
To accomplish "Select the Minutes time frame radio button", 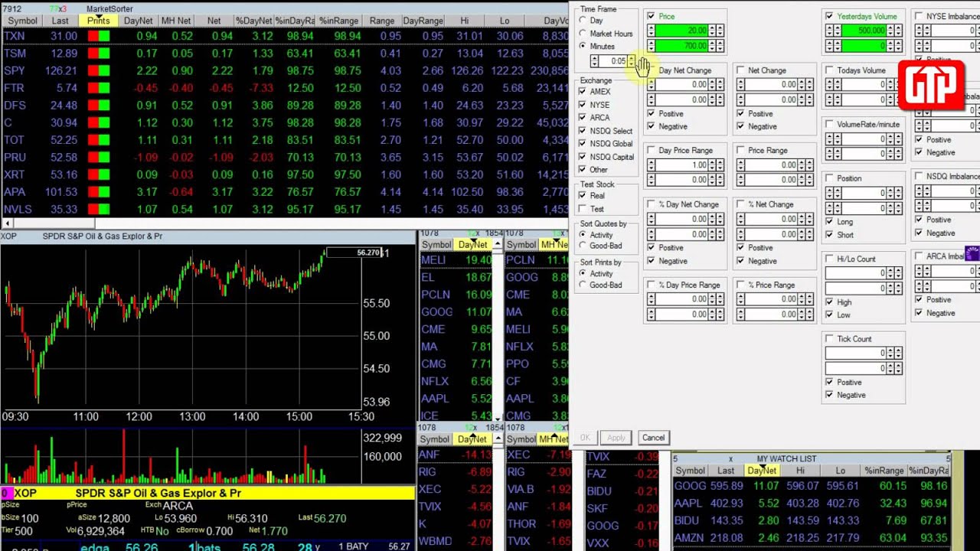I will (x=583, y=47).
